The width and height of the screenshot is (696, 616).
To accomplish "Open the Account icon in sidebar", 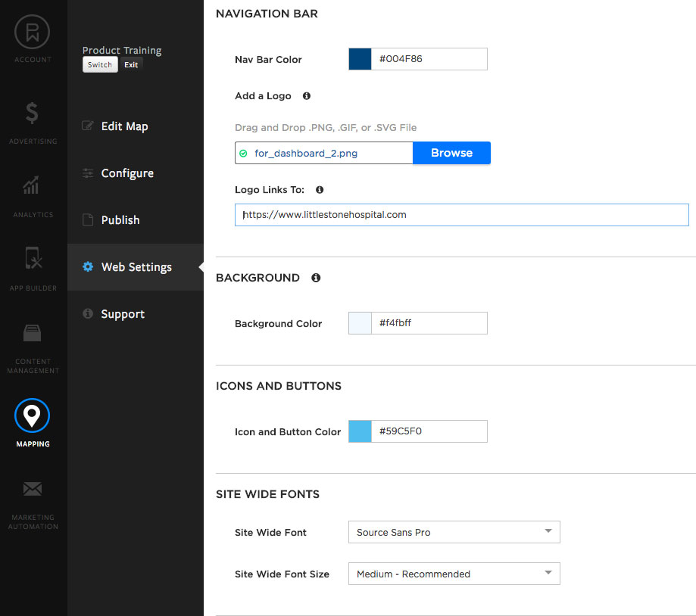I will click(33, 33).
